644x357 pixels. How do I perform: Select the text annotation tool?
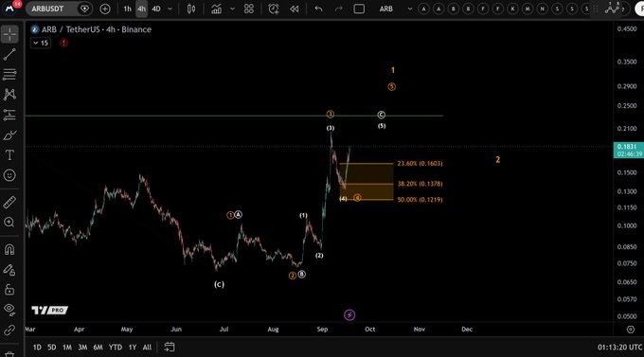point(9,155)
